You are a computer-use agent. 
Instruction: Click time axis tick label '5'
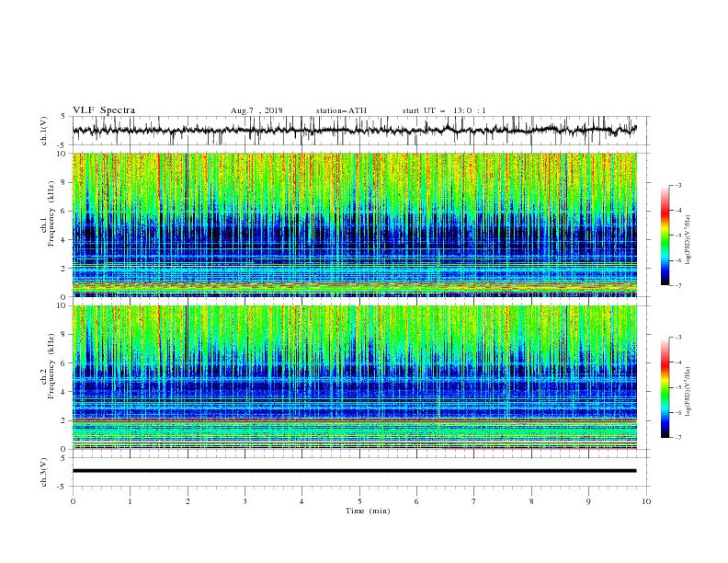(x=359, y=501)
